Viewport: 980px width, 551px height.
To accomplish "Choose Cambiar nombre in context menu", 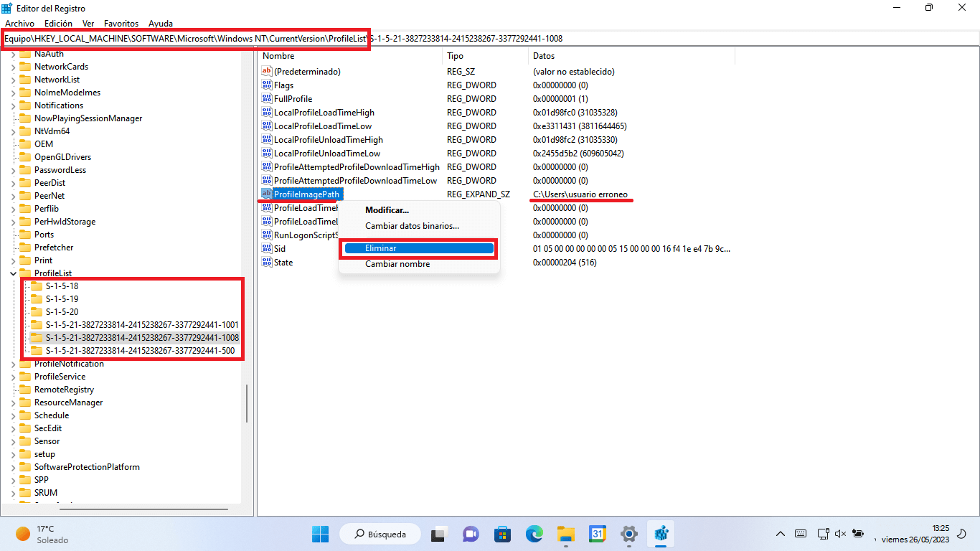I will tap(419, 264).
